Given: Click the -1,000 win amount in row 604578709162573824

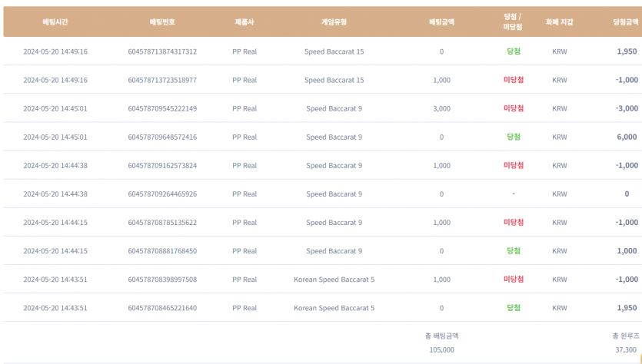Looking at the screenshot, I should [627, 165].
